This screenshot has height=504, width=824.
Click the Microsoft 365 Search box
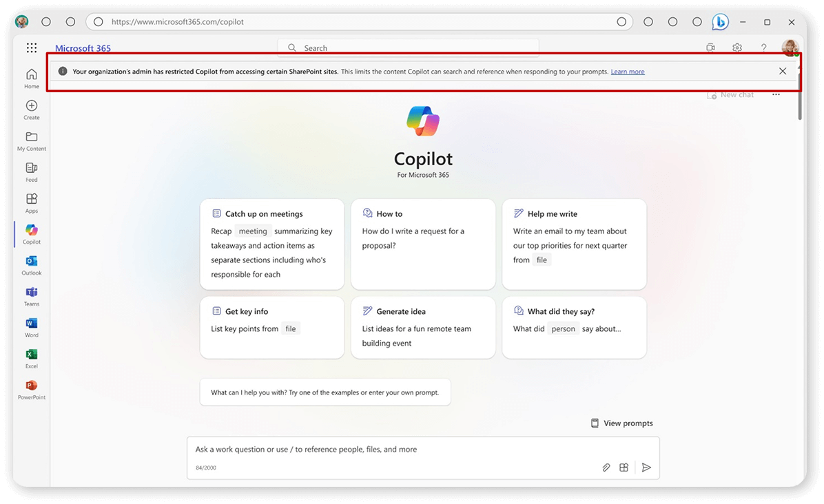pyautogui.click(x=409, y=48)
